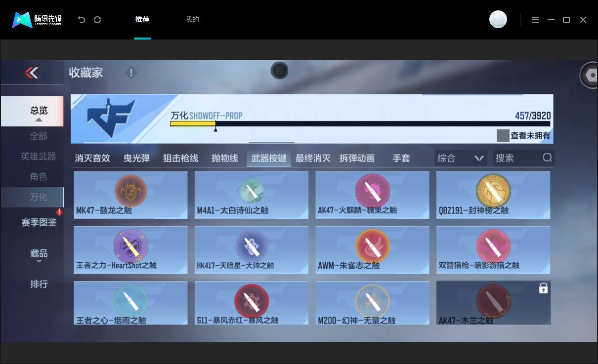Open 排行 in the sidebar

point(39,284)
